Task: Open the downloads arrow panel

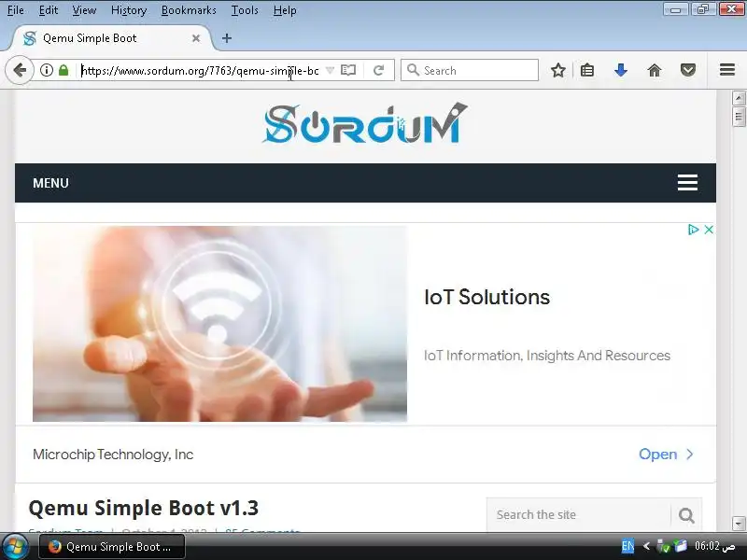Action: point(621,71)
